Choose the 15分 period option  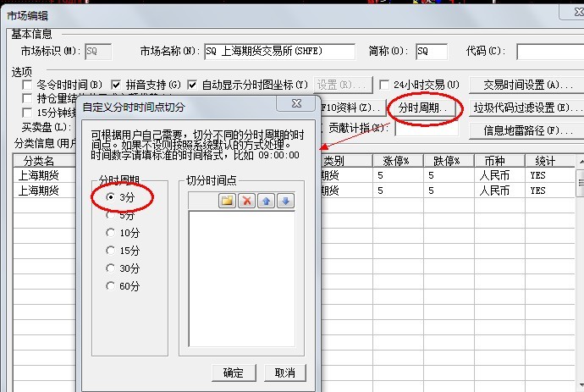pyautogui.click(x=110, y=251)
